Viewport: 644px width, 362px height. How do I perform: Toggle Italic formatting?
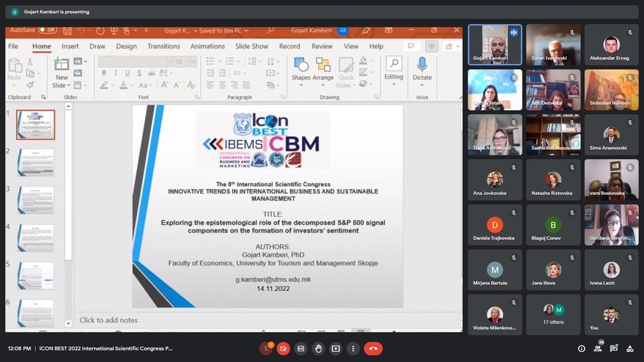pos(116,73)
